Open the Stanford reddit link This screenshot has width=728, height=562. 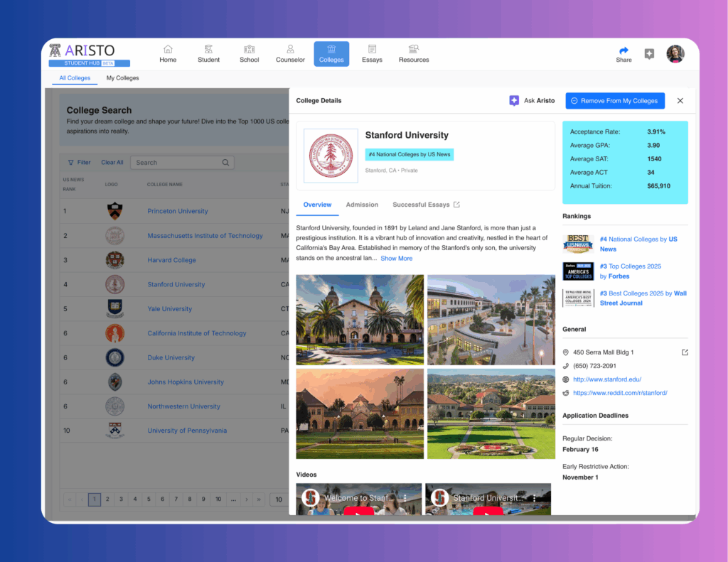click(620, 393)
